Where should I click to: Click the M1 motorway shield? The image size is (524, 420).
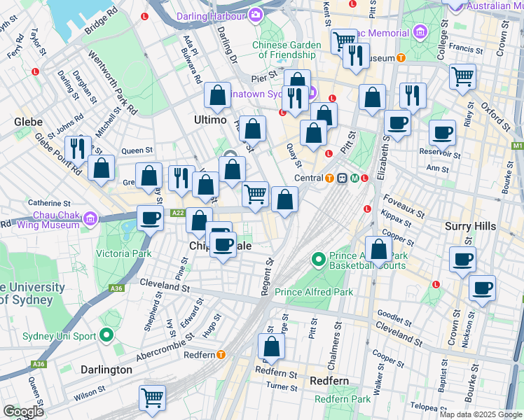coord(517,146)
